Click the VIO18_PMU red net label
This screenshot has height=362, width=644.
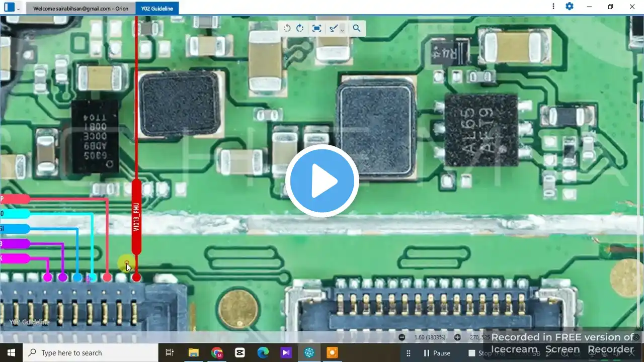pos(136,217)
